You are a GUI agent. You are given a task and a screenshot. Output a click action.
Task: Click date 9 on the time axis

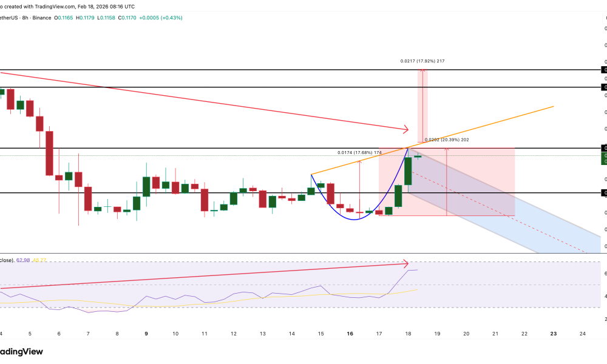[146, 334]
